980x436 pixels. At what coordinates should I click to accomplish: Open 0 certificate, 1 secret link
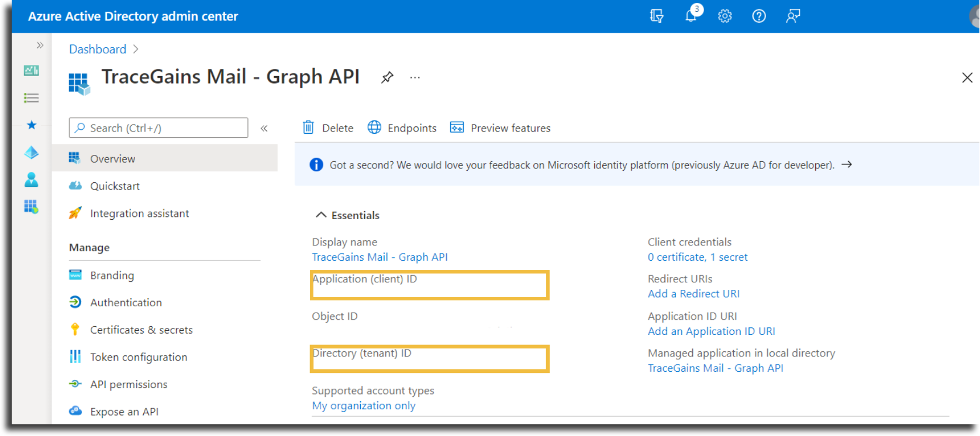coord(698,257)
